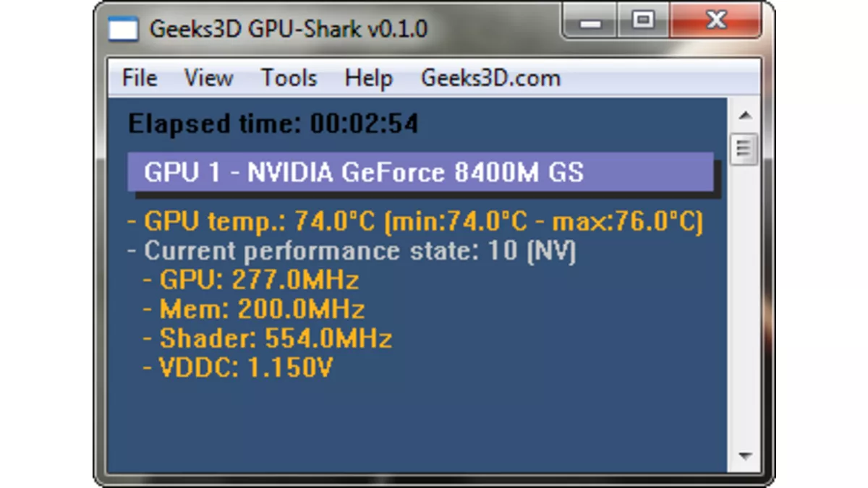Click the Shader: 554.0MHz clock entry
868x488 pixels.
point(268,338)
